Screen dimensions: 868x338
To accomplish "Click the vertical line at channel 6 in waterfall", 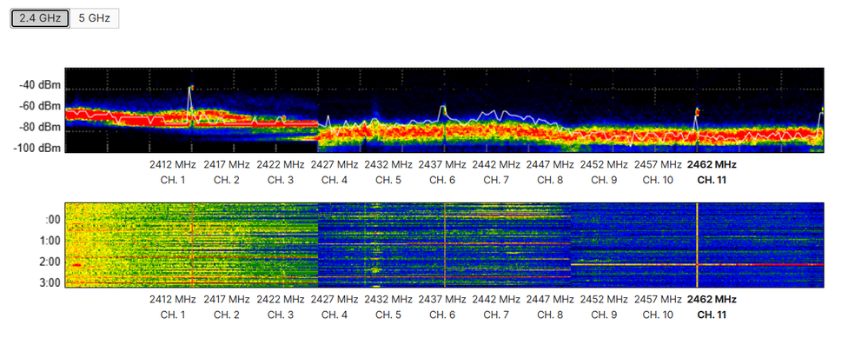I will (x=444, y=244).
